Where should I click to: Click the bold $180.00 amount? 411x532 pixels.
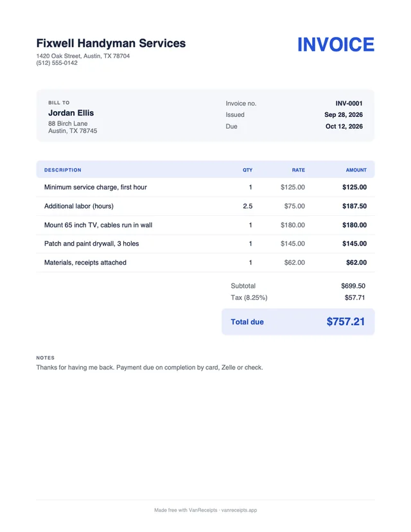(x=354, y=226)
